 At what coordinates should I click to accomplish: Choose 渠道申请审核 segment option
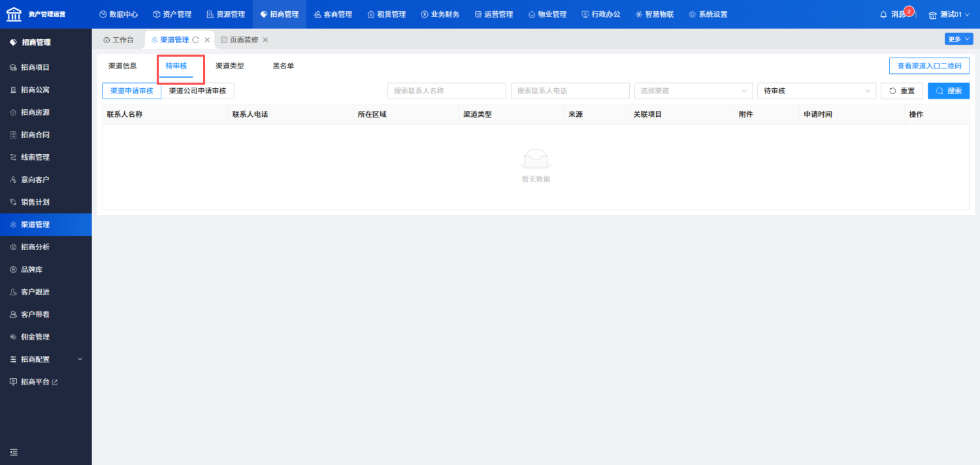pyautogui.click(x=131, y=91)
